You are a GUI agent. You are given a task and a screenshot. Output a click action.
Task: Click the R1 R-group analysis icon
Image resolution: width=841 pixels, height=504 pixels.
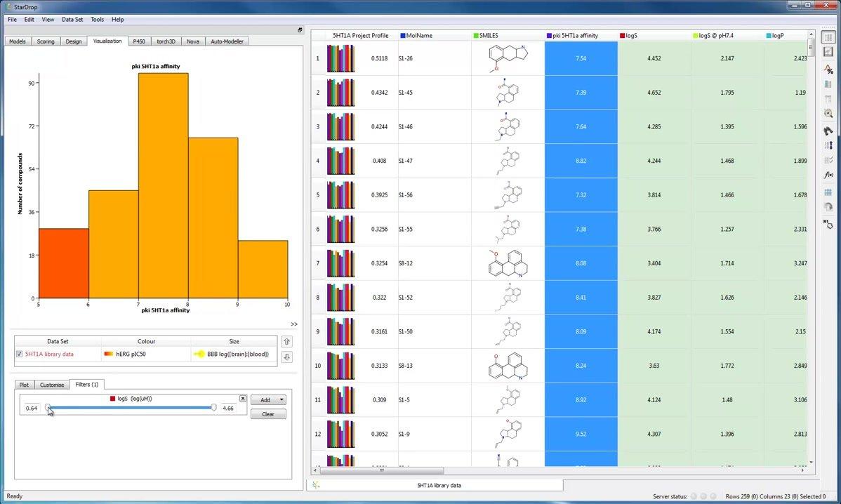828,225
